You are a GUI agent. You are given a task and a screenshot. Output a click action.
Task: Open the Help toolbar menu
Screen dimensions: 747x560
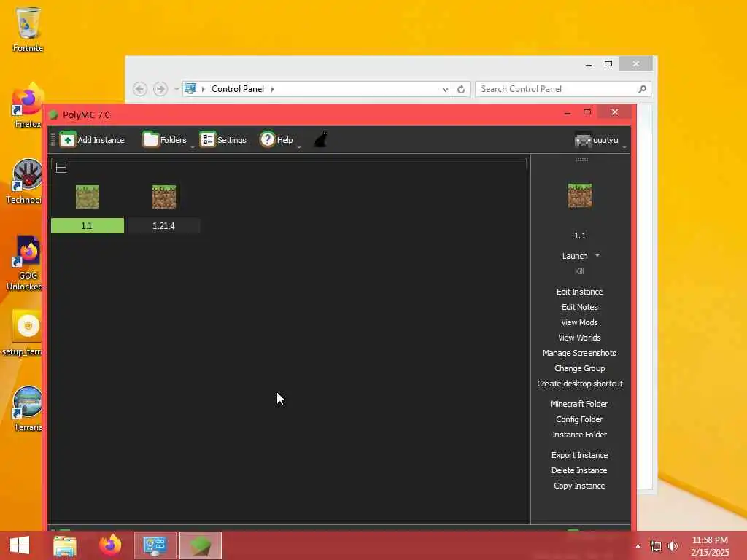[276, 140]
